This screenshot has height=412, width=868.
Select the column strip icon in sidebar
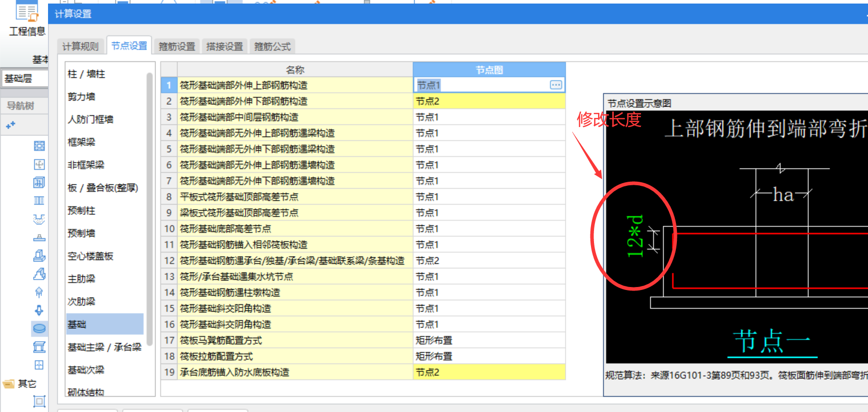click(x=39, y=200)
